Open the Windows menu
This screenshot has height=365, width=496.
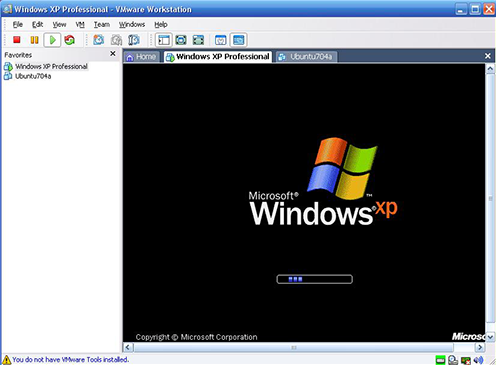pyautogui.click(x=132, y=24)
